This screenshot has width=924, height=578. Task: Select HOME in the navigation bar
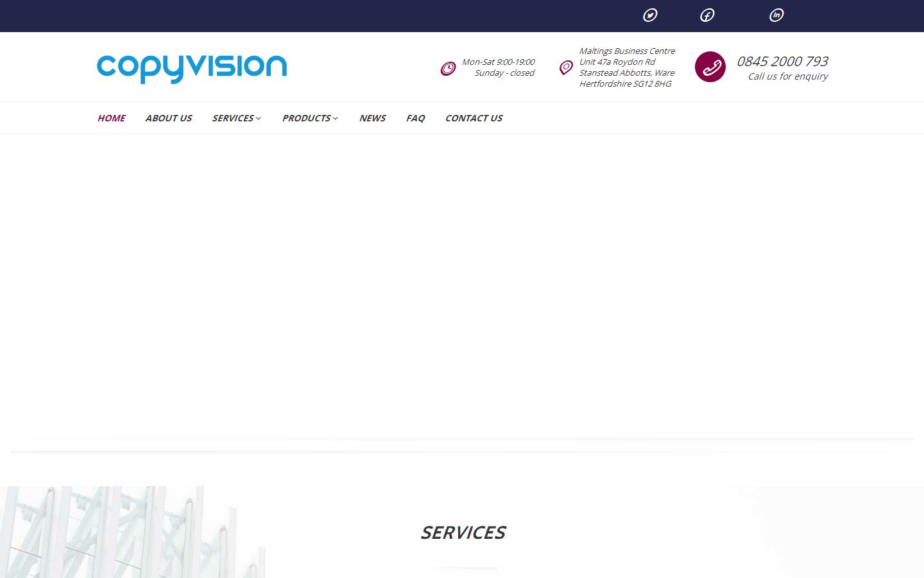coord(111,118)
